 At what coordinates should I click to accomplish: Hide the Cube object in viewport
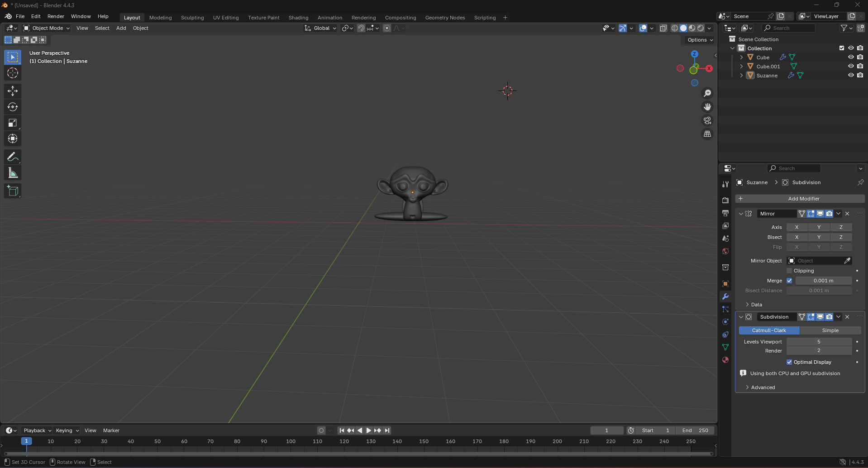851,57
